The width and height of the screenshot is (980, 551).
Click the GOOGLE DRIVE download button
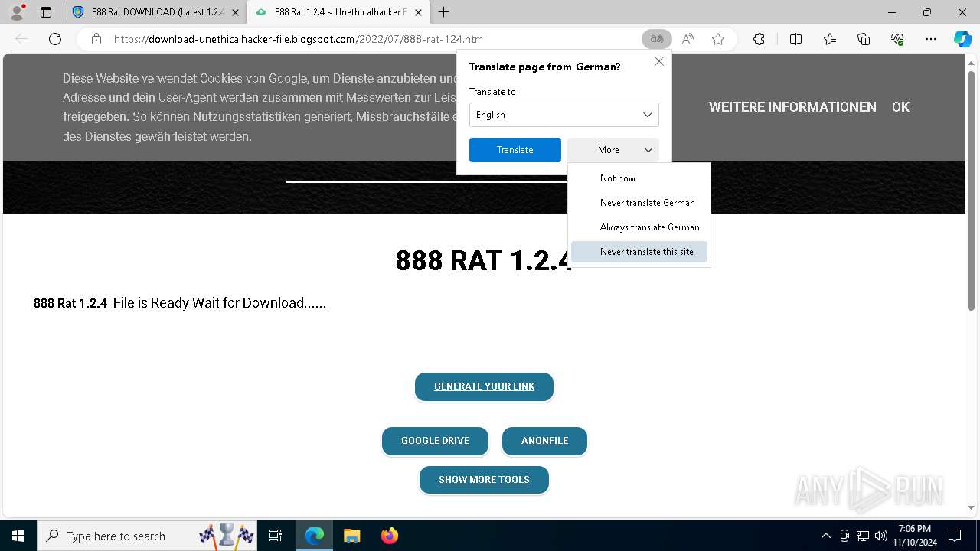click(x=435, y=441)
